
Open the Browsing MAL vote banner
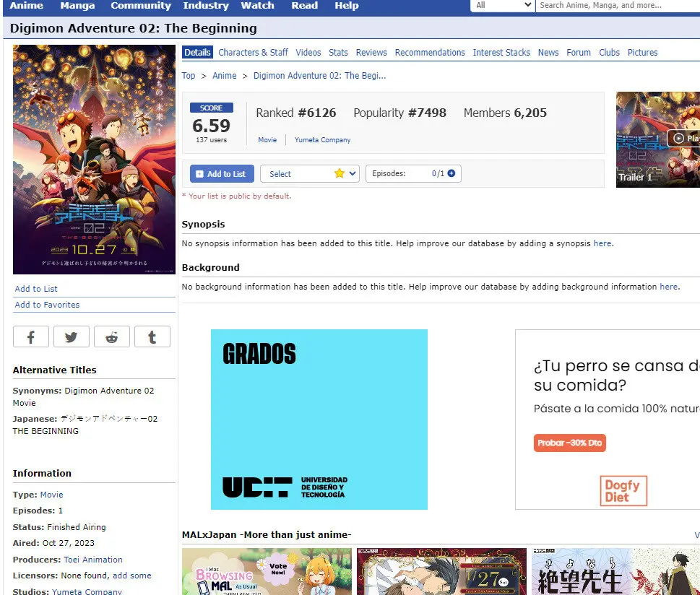[267, 571]
